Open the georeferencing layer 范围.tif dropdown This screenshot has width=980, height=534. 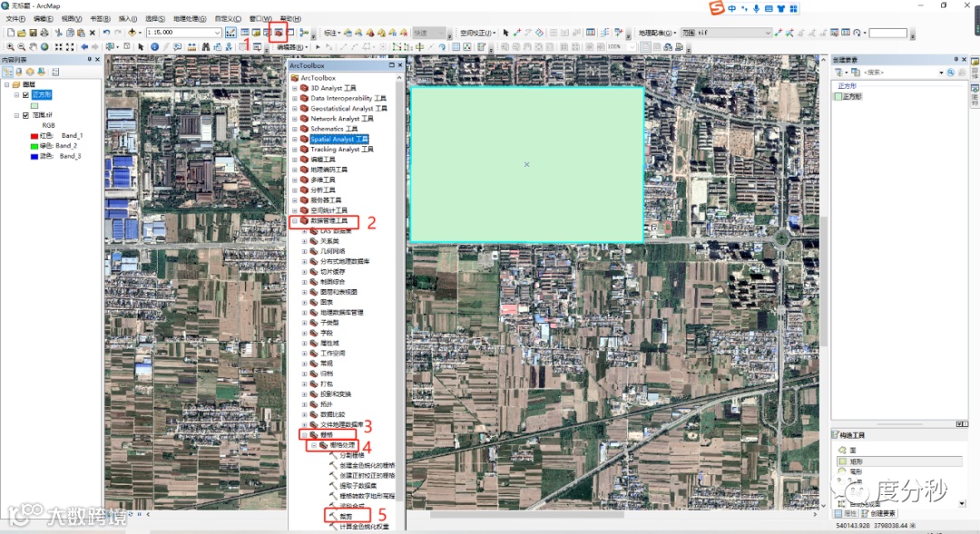coord(769,33)
